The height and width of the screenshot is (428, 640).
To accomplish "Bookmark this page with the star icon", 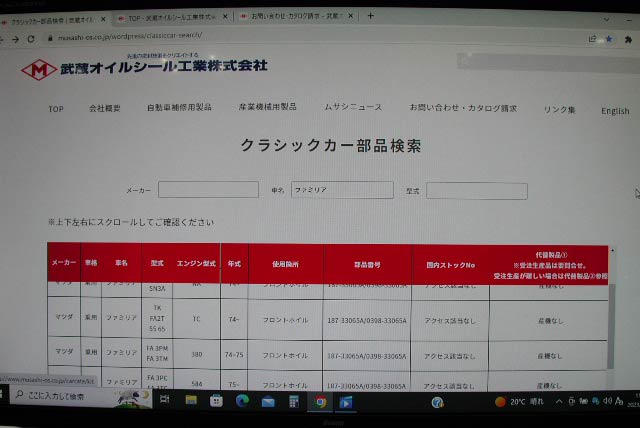I will click(609, 39).
